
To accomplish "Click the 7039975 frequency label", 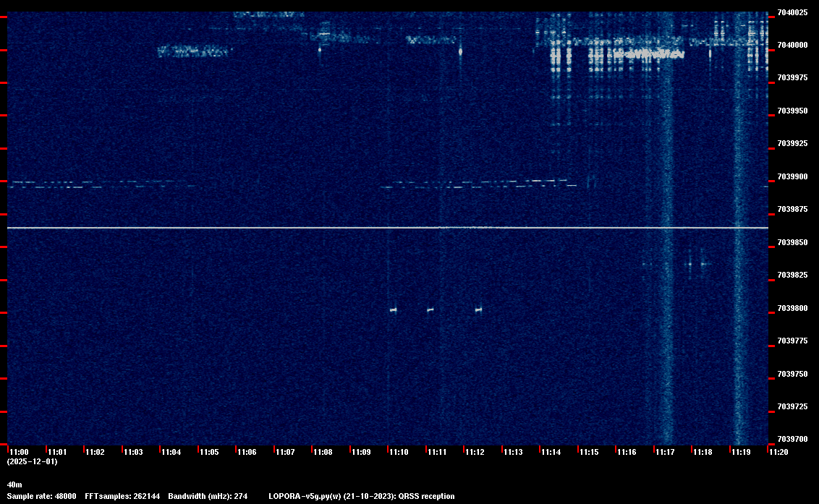I will (792, 78).
